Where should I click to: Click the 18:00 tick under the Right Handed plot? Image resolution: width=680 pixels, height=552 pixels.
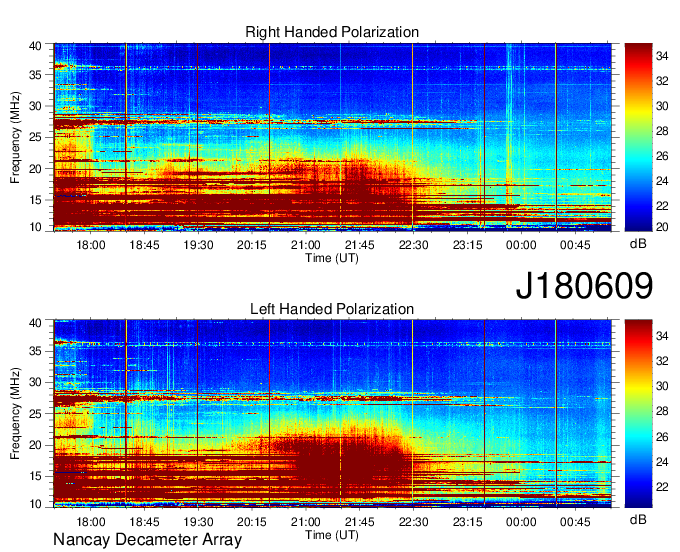click(91, 245)
